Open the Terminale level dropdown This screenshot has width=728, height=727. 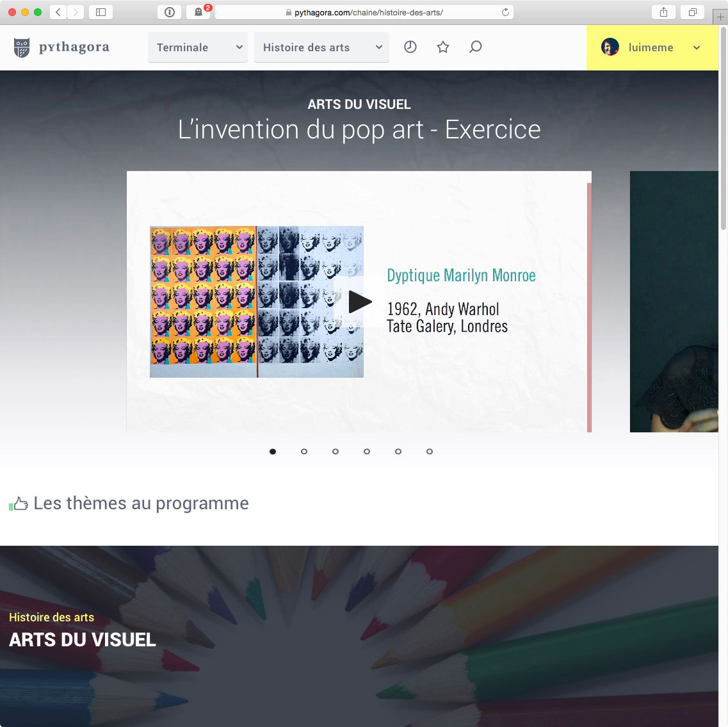(x=198, y=47)
